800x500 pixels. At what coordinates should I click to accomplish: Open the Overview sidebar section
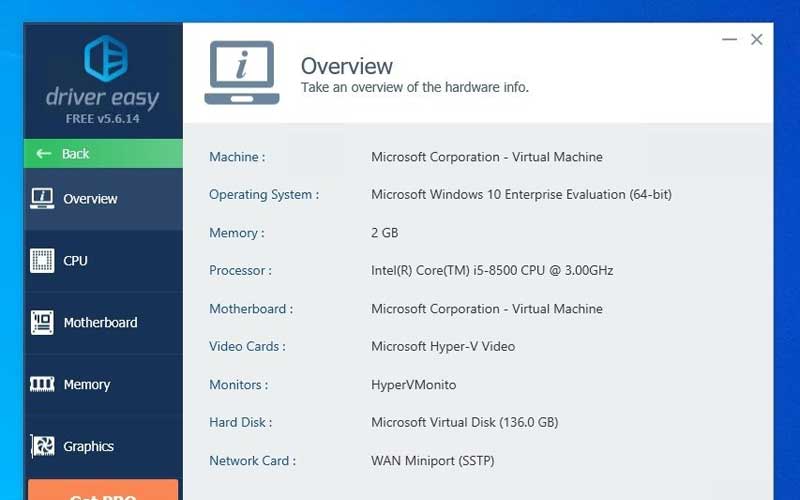tap(103, 199)
